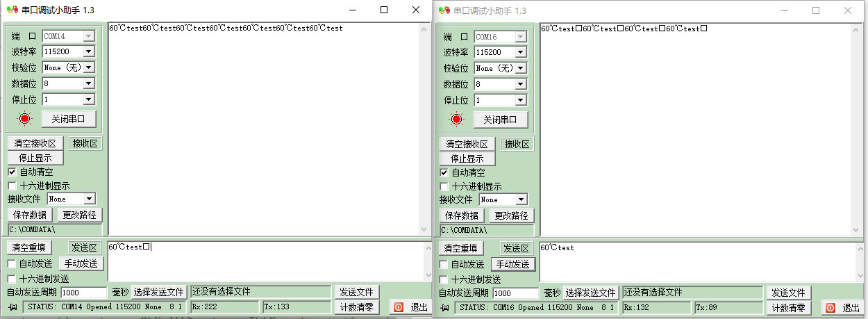The image size is (868, 319).
Task: Click Tx:89 counter in COM16 status bar
Action: 728,307
